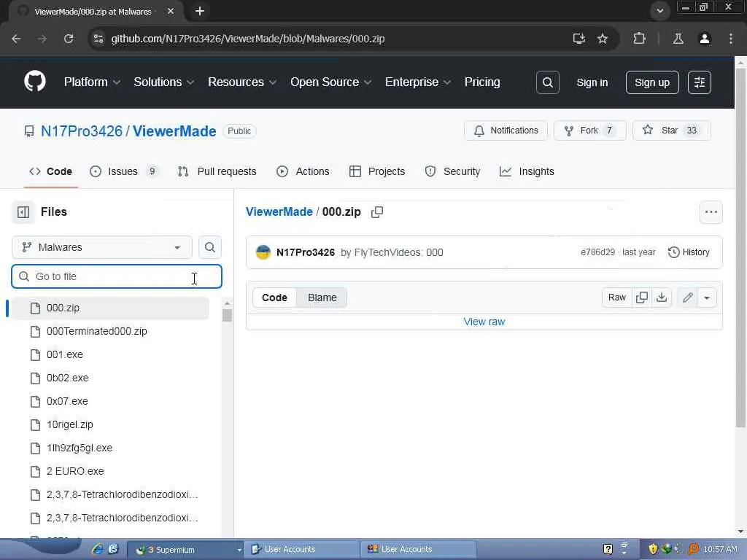The image size is (747, 560).
Task: Open the first User Accounts taskbar window
Action: click(x=302, y=549)
